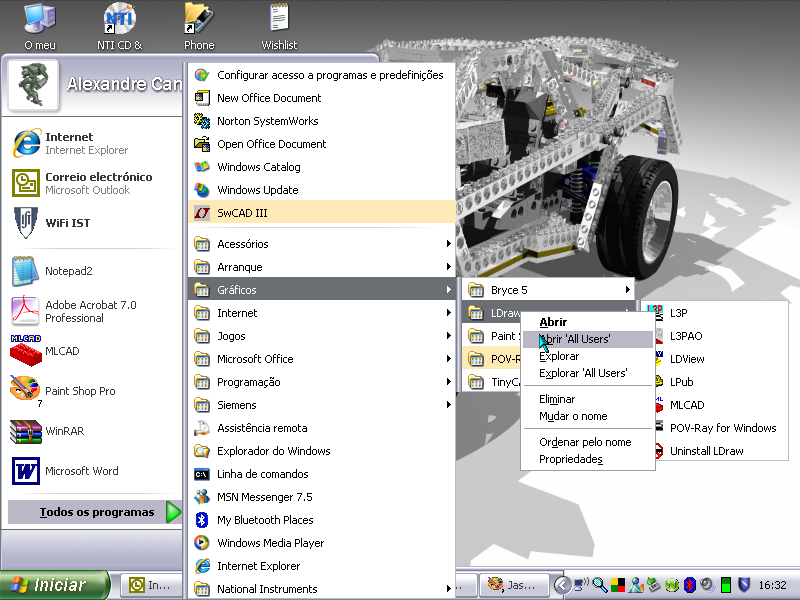Open Linha de comandos
Image resolution: width=800 pixels, height=600 pixels.
click(x=321, y=474)
